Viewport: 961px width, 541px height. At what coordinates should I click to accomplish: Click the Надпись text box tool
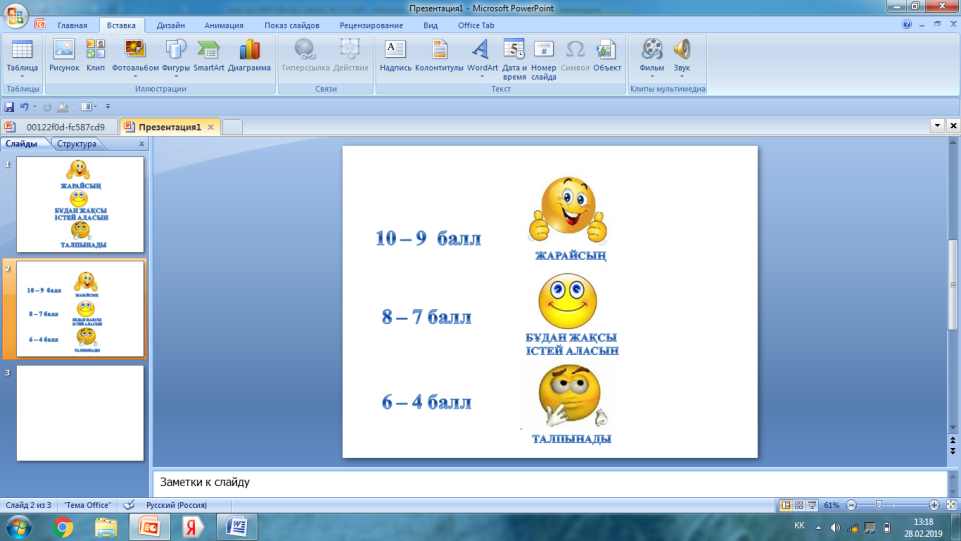(395, 54)
